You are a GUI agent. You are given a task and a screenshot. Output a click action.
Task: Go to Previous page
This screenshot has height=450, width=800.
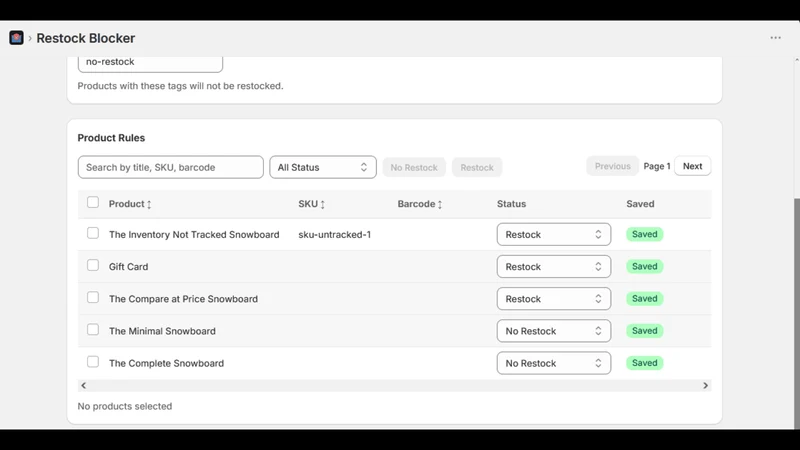tap(612, 166)
